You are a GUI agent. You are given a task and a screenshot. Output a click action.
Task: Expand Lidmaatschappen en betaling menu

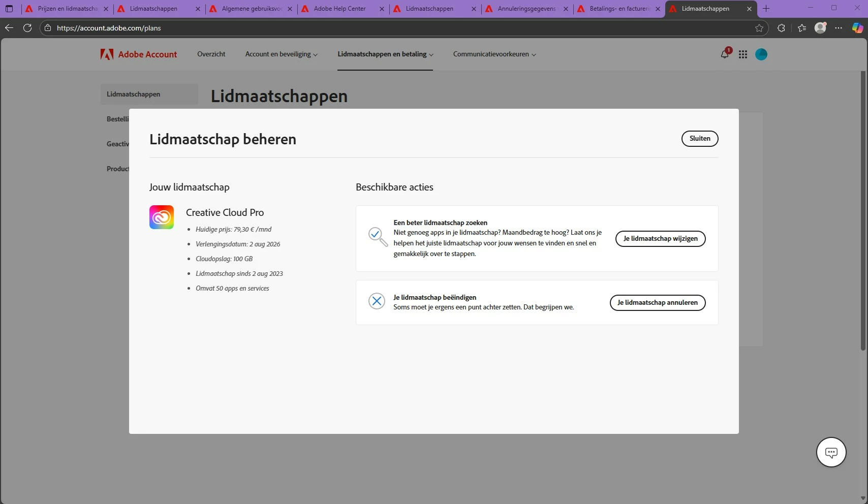pos(385,54)
